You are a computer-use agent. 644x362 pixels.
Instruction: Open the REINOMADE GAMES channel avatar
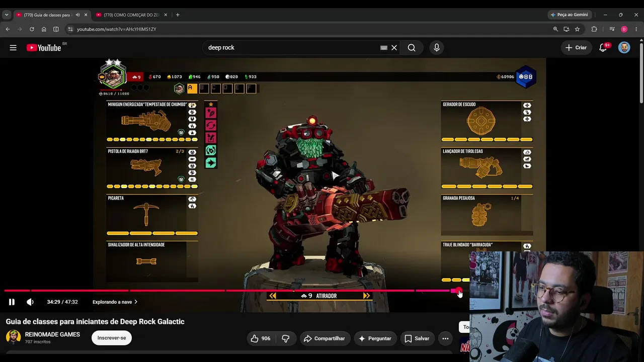coord(13,337)
